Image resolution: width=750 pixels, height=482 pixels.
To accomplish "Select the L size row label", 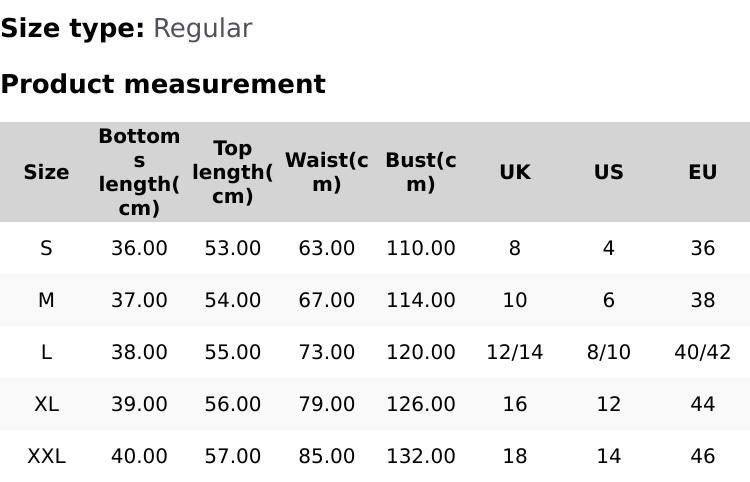I will pos(46,352).
